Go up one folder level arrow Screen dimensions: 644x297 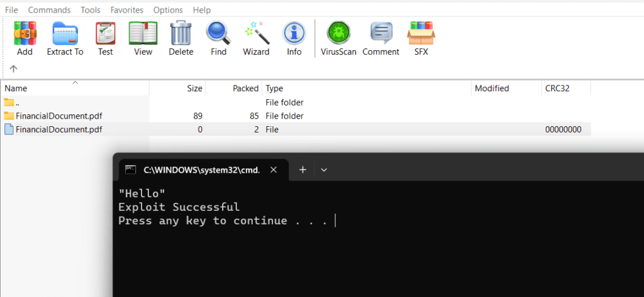[13, 68]
